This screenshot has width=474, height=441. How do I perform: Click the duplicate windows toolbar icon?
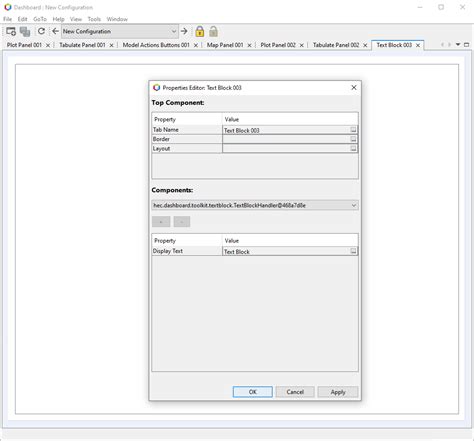[25, 31]
